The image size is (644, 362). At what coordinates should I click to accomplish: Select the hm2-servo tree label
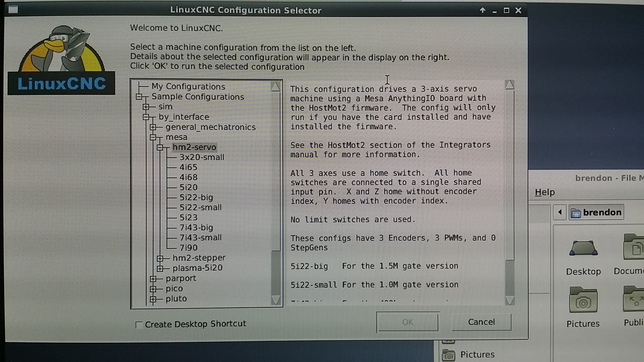194,147
